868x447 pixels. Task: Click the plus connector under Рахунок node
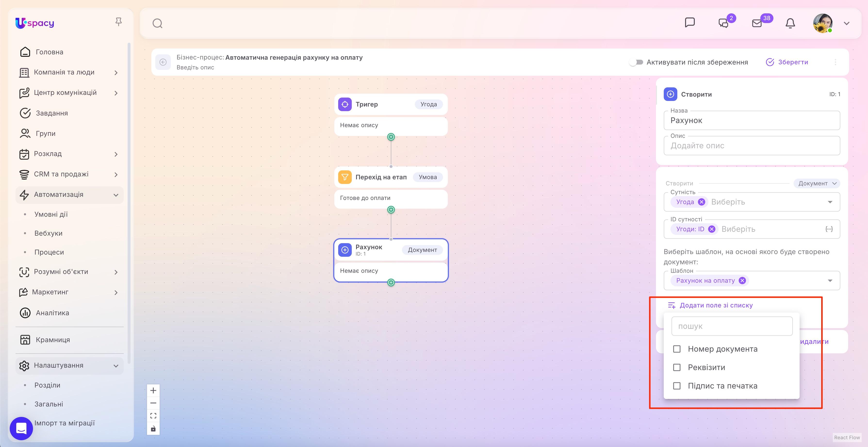[x=391, y=282]
